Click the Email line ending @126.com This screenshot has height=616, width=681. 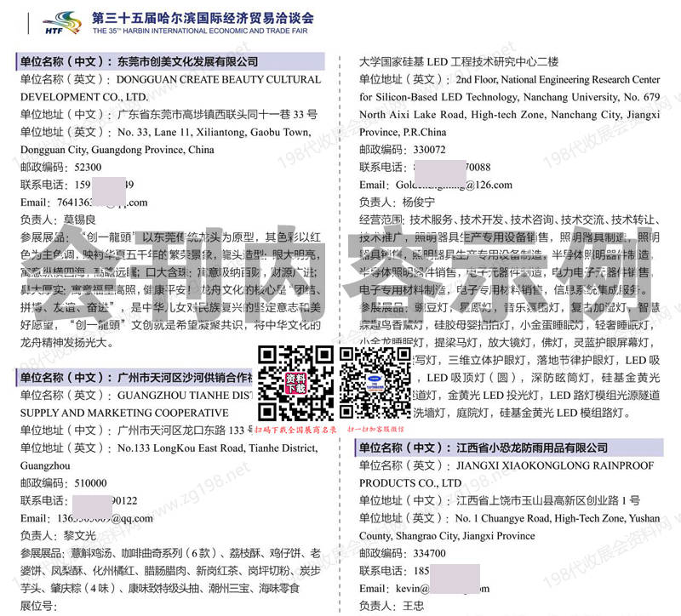pos(436,185)
